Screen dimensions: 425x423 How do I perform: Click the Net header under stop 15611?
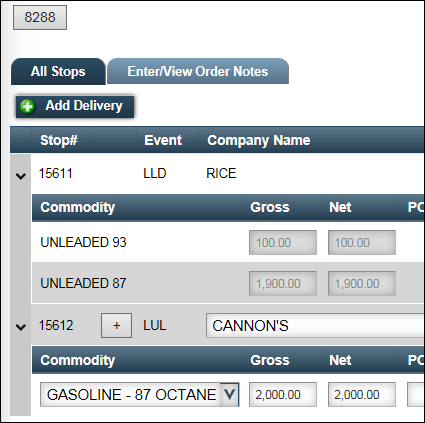coord(340,207)
